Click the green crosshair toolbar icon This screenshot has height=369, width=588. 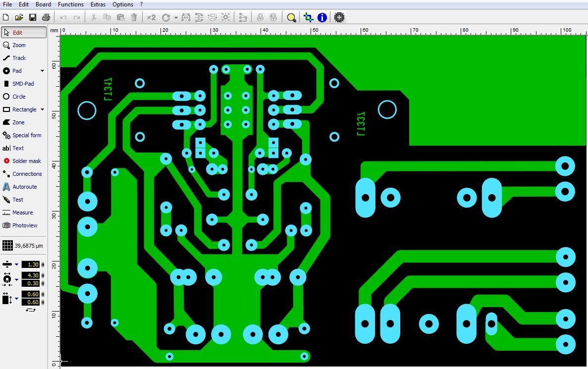pos(309,17)
